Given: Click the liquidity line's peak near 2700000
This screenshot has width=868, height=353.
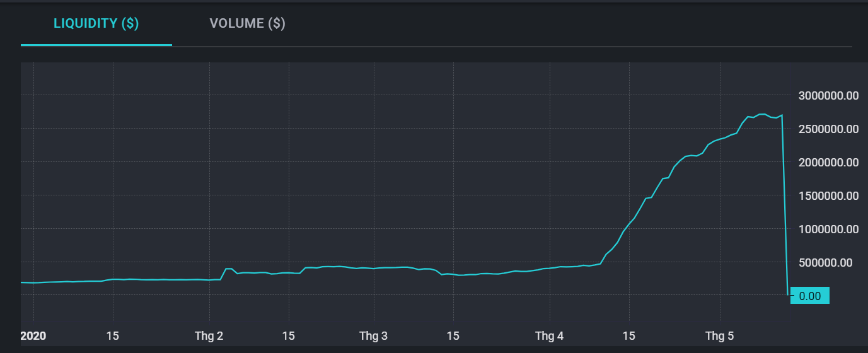Looking at the screenshot, I should click(763, 114).
